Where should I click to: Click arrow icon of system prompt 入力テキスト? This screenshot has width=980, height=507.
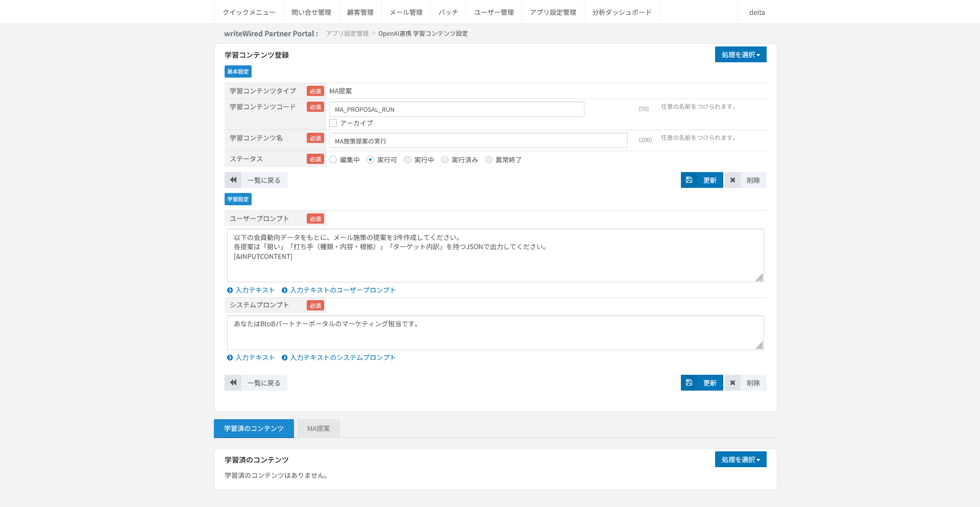pyautogui.click(x=230, y=357)
